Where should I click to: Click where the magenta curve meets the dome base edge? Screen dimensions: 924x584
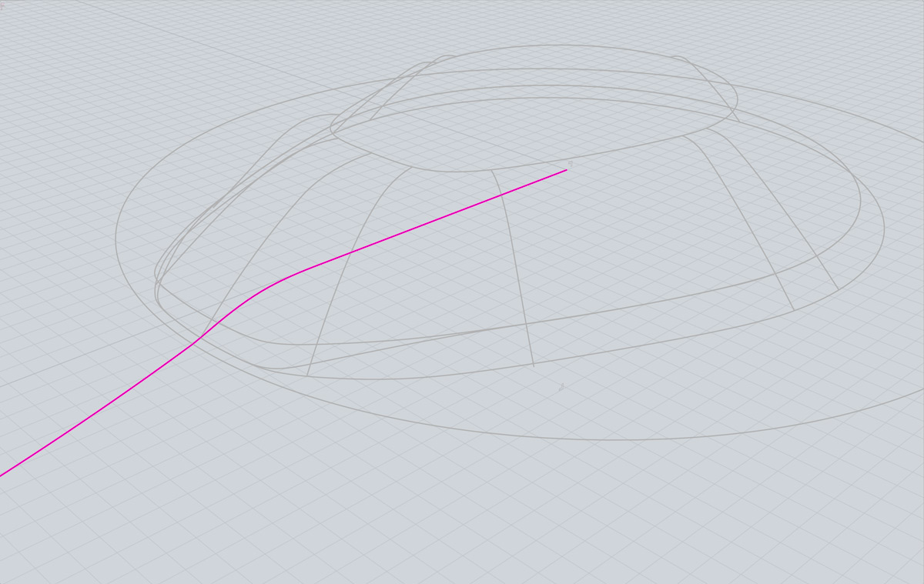[199, 339]
